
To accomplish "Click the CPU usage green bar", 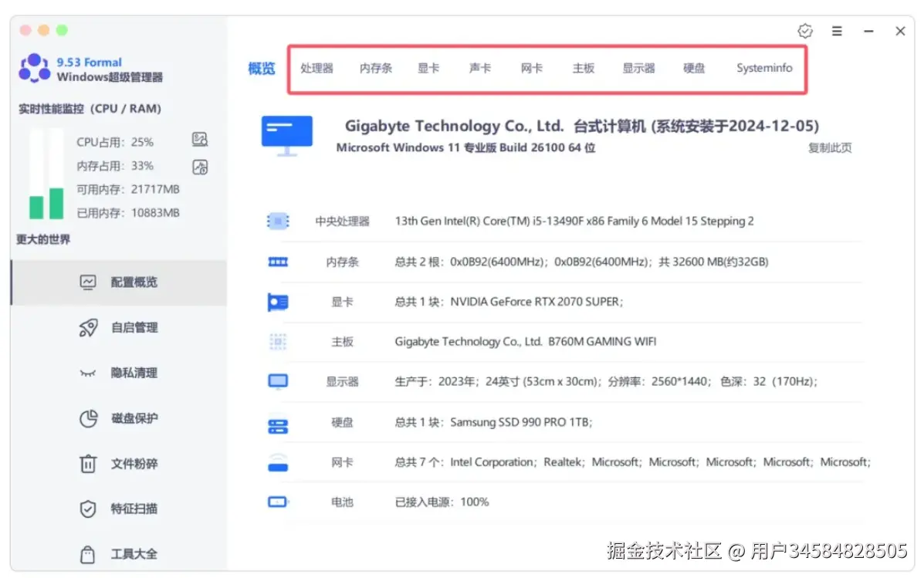I will (x=36, y=208).
